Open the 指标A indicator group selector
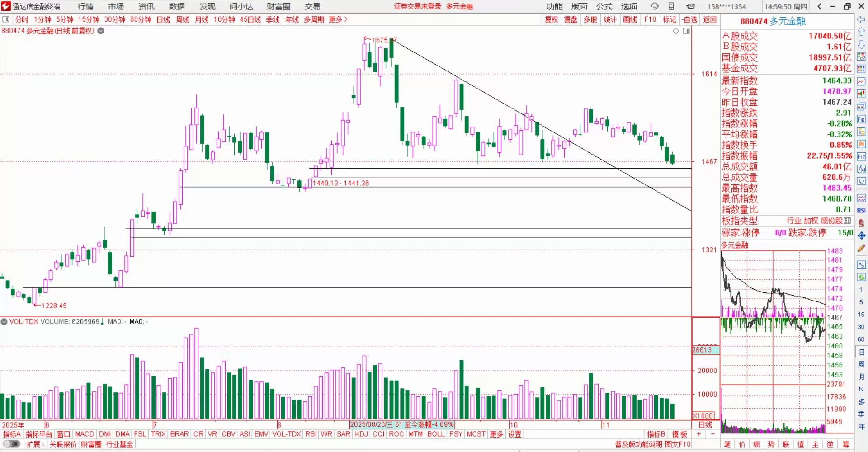 click(x=12, y=434)
